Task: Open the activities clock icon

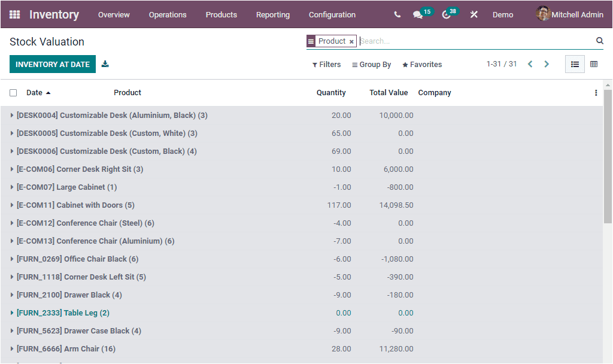Action: click(445, 14)
